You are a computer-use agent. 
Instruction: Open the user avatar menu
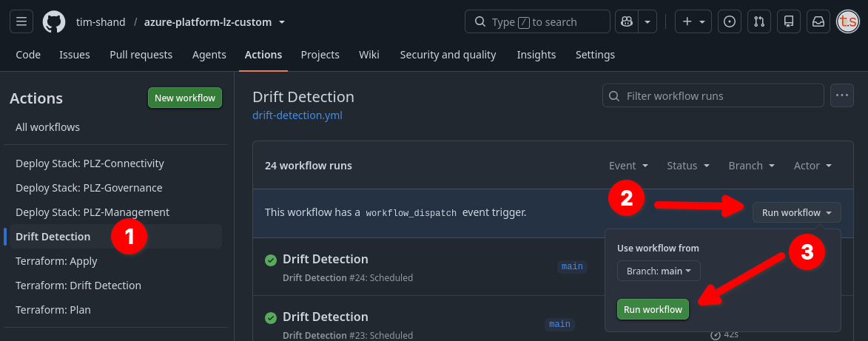coord(847,21)
